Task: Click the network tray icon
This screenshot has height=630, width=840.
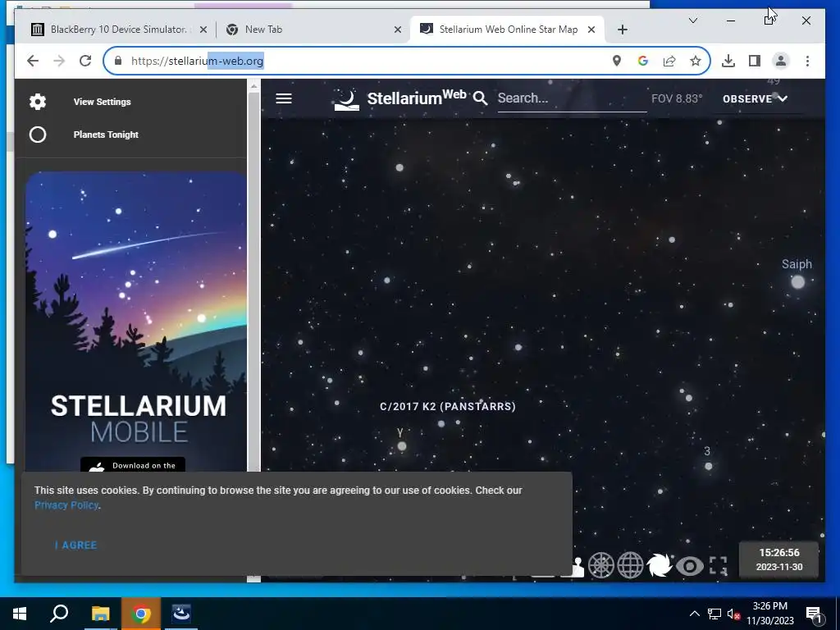Action: point(714,614)
